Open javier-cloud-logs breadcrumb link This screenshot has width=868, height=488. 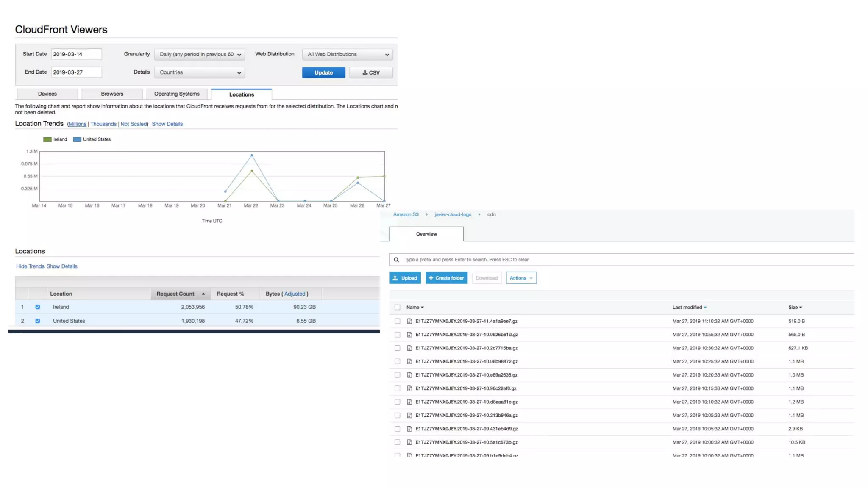point(453,214)
